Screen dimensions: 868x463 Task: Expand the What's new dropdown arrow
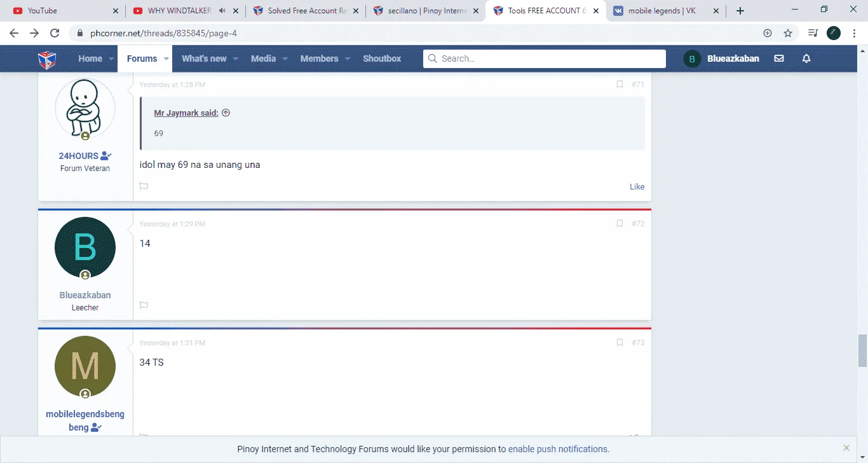pos(235,59)
